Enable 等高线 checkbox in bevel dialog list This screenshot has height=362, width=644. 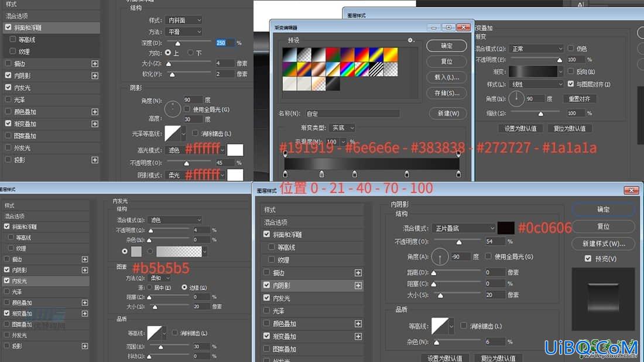13,39
